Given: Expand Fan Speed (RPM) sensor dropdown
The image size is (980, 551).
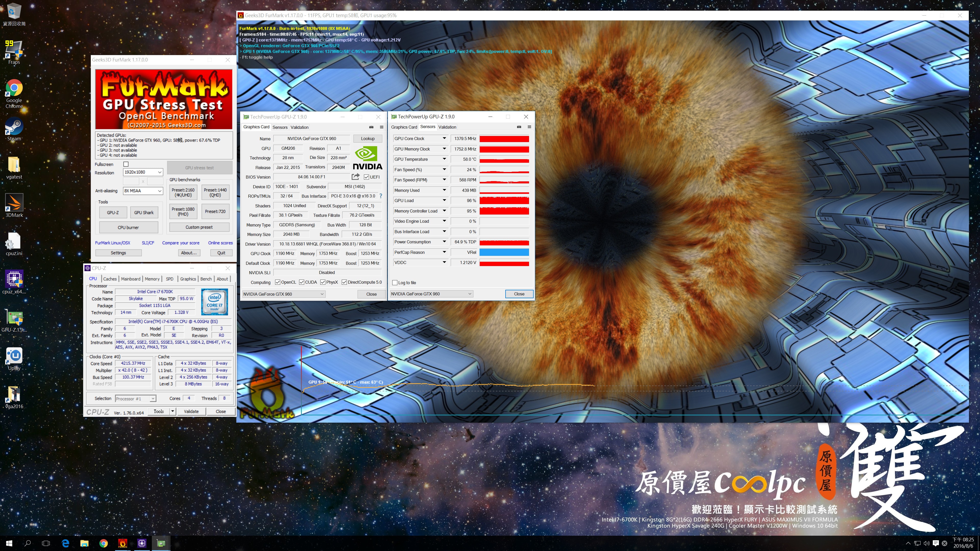Looking at the screenshot, I should click(444, 180).
